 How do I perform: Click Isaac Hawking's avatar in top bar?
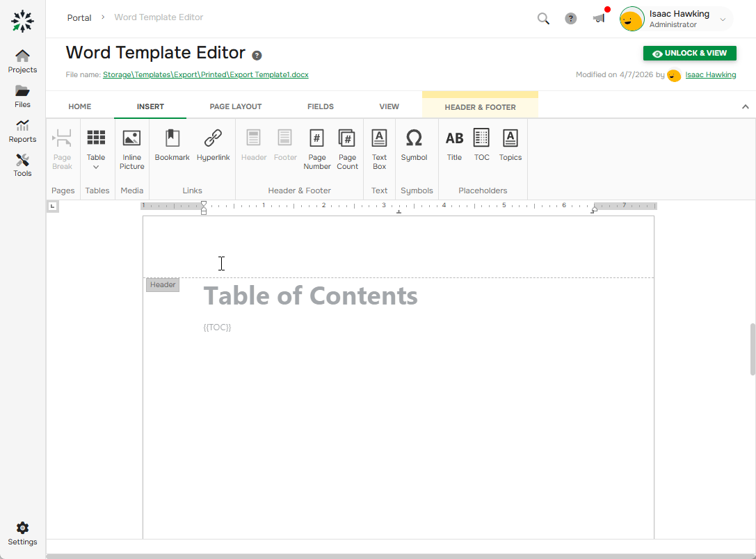[632, 19]
